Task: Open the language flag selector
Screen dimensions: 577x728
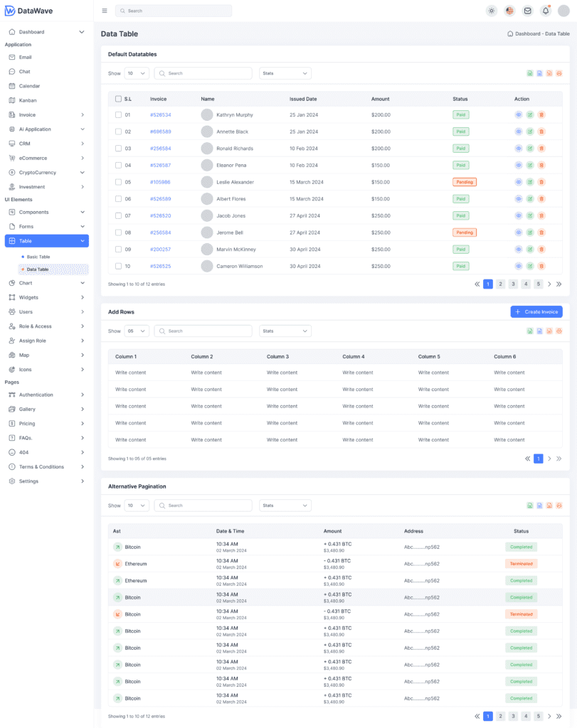Action: tap(509, 11)
